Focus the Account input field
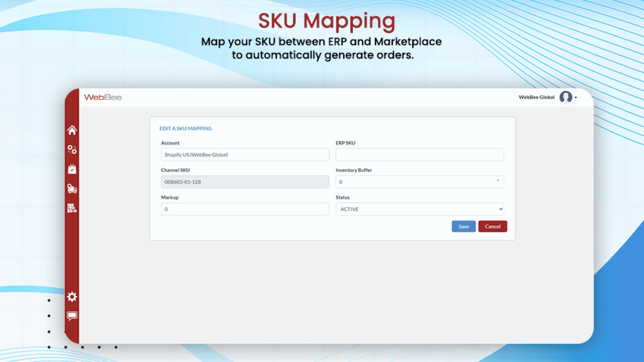Image resolution: width=644 pixels, height=362 pixels. point(245,154)
